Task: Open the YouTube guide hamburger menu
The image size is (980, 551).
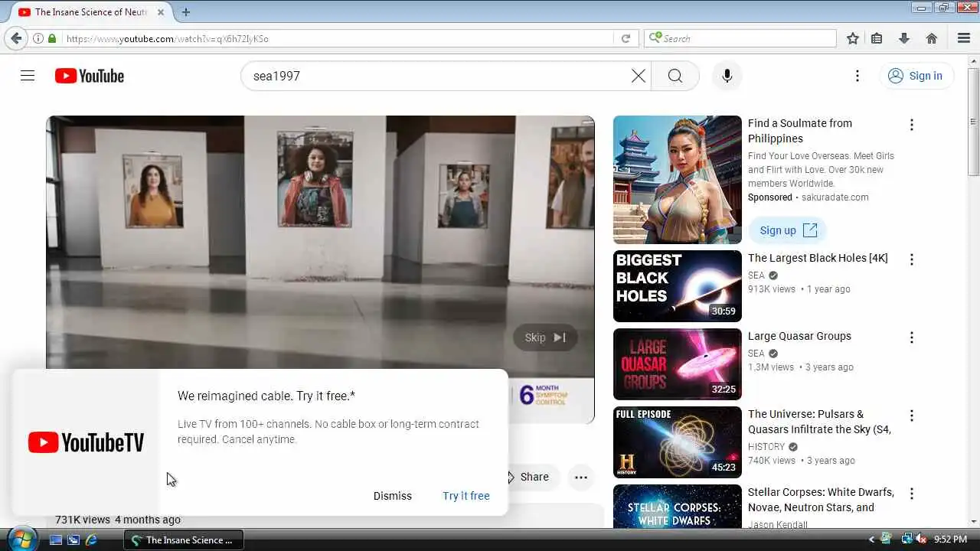Action: [x=28, y=76]
